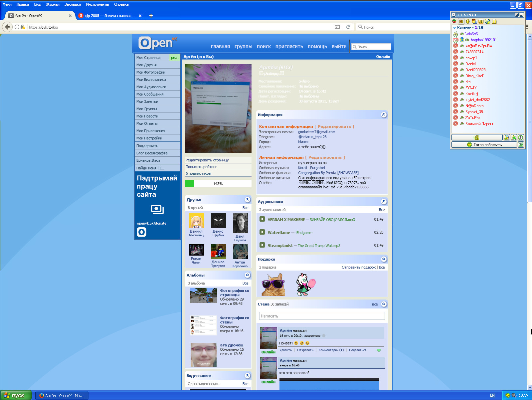Click the site information icon in address bar
Screen dimensions: 532x400
pyautogui.click(x=17, y=27)
